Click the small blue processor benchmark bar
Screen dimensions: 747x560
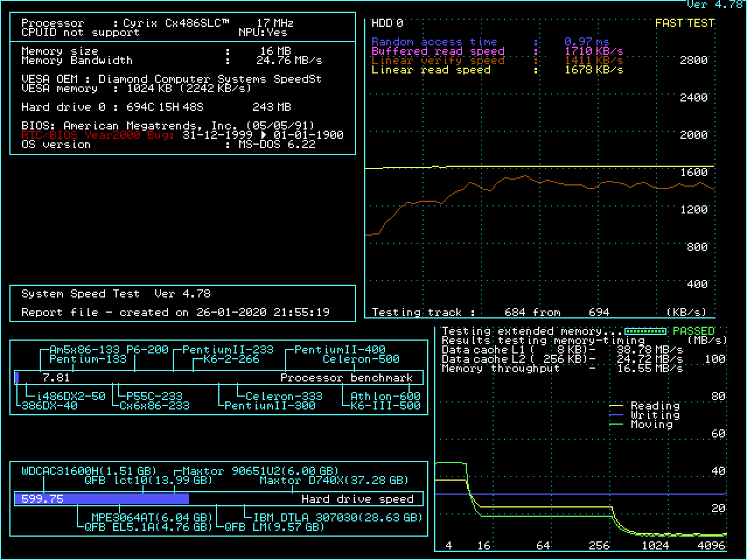point(17,378)
